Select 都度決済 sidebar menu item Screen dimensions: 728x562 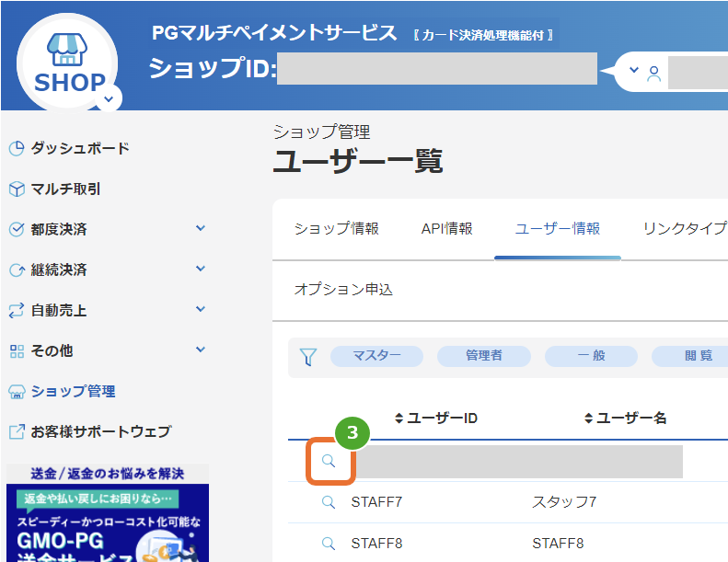point(59,229)
